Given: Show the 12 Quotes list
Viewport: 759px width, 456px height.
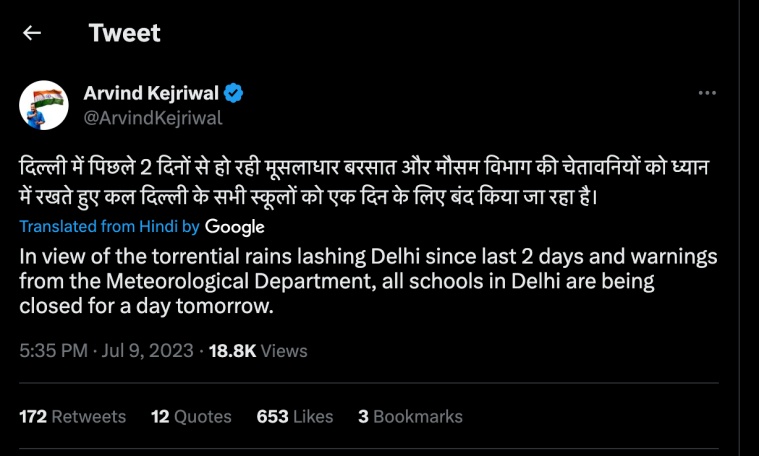Looking at the screenshot, I should (x=191, y=416).
